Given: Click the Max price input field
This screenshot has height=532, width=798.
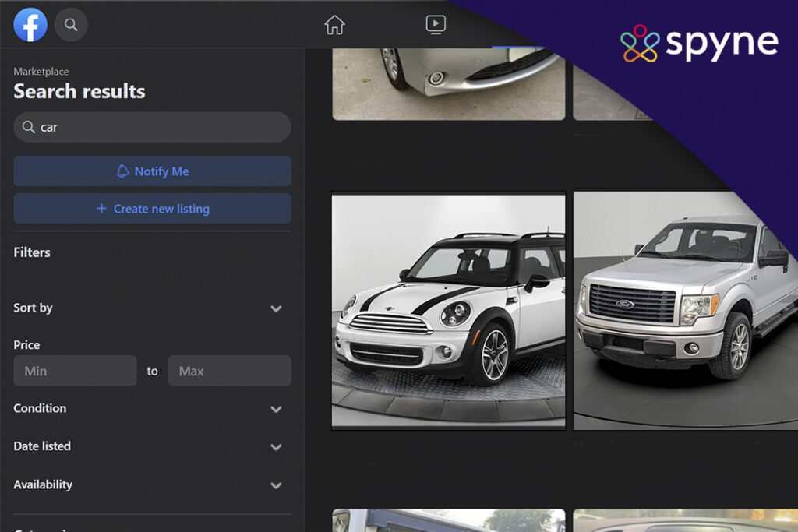Looking at the screenshot, I should click(x=229, y=370).
